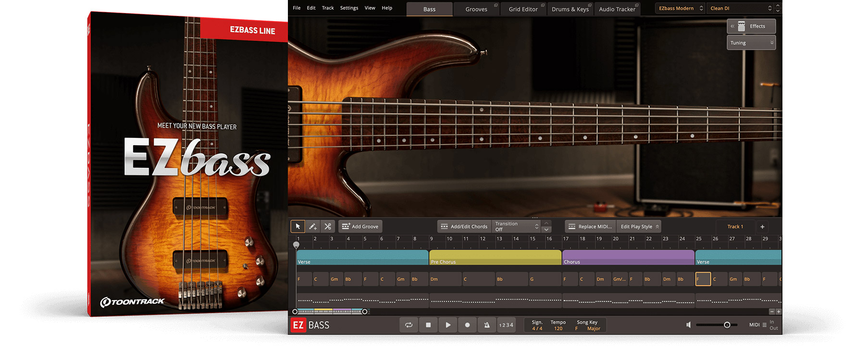This screenshot has width=868, height=364.
Task: Click the Add Groove button
Action: 360,226
